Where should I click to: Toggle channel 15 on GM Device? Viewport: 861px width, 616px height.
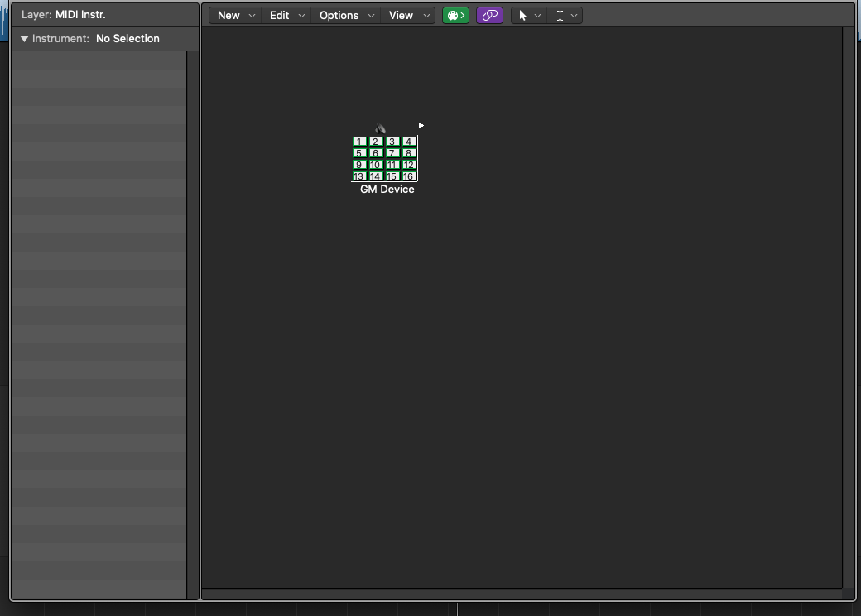tap(392, 176)
